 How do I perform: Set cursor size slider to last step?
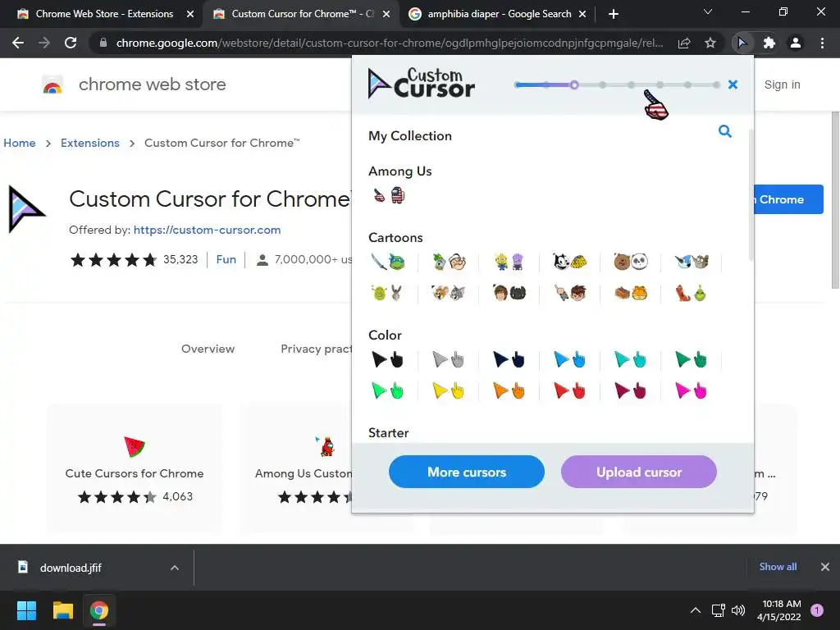pyautogui.click(x=716, y=84)
